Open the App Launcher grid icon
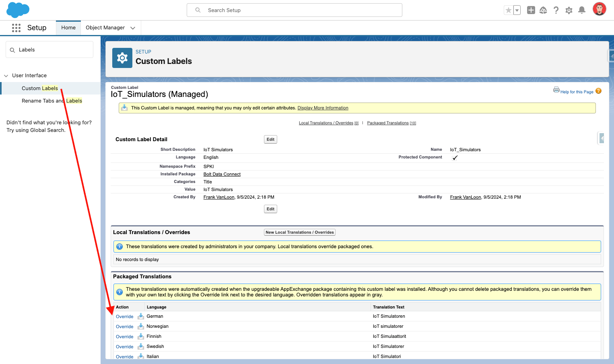Screen dimensions: 614x364 16,28
